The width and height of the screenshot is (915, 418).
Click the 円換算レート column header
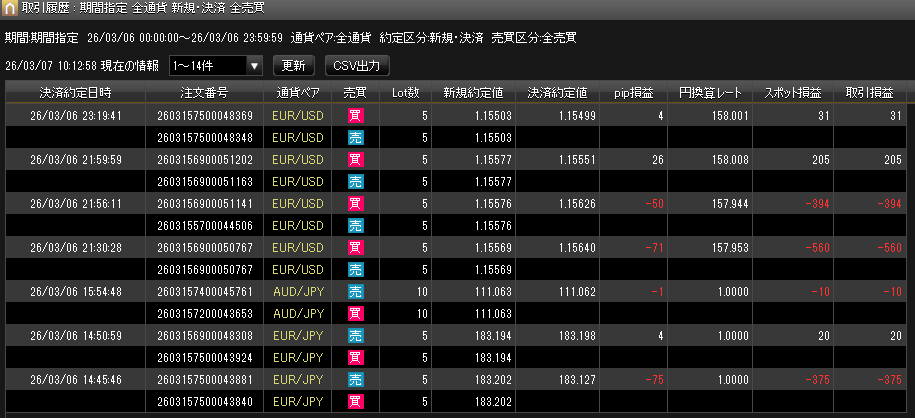(x=710, y=92)
